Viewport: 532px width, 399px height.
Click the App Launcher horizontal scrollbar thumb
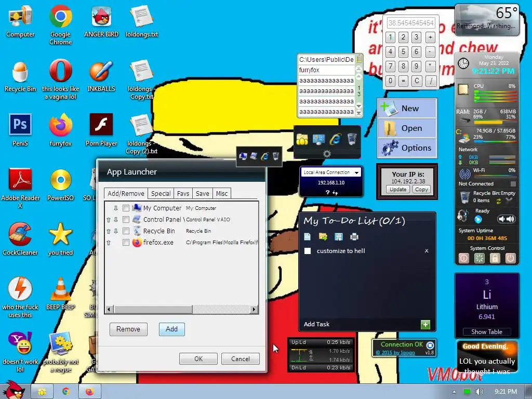153,309
